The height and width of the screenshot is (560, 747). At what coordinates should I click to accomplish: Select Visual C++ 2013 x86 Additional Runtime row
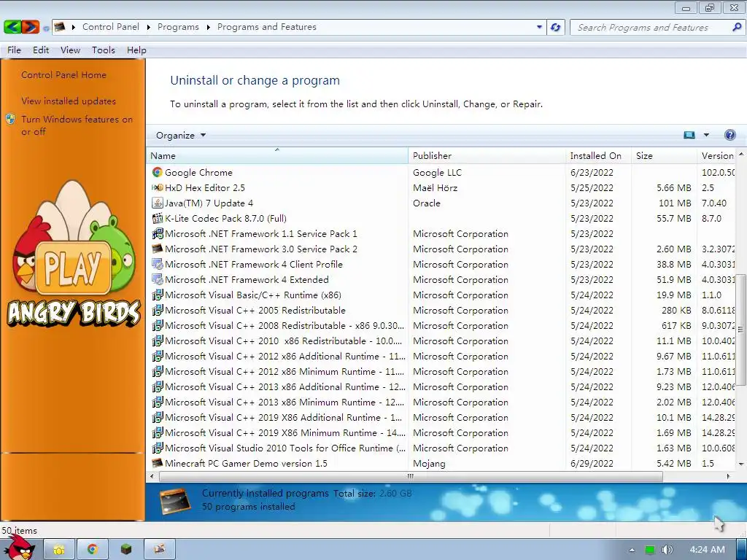coord(441,386)
